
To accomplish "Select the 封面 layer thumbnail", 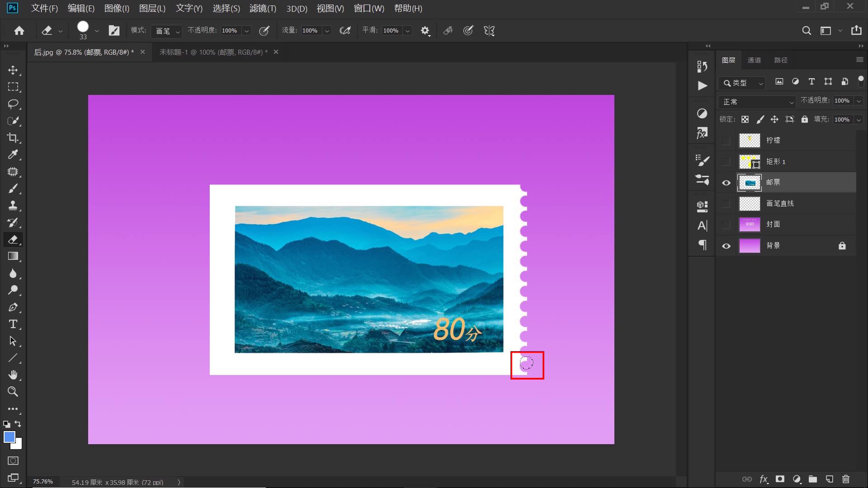I will pyautogui.click(x=749, y=225).
